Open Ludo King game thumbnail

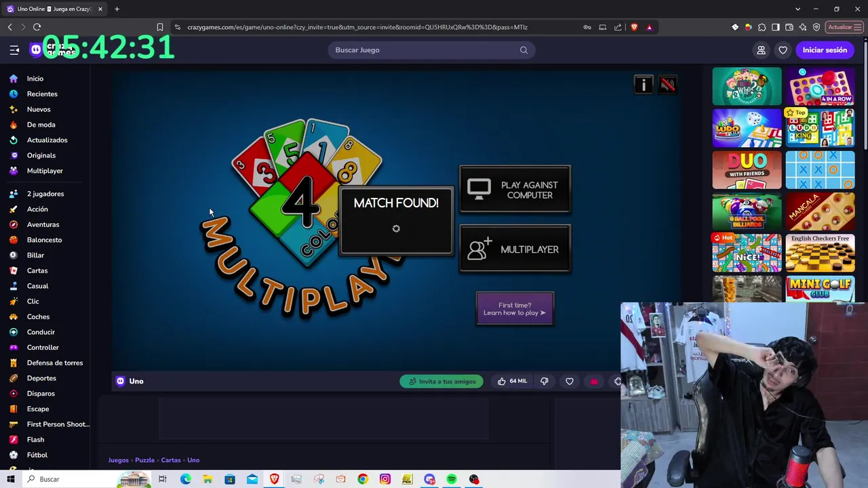(820, 128)
